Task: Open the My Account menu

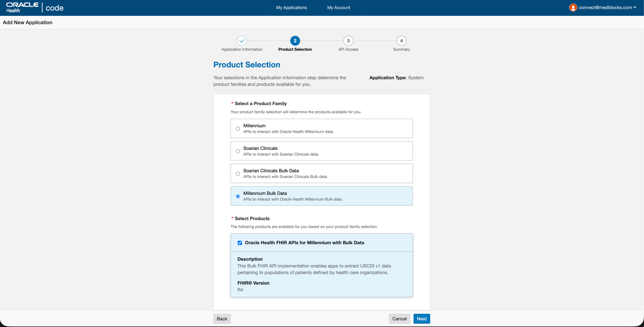Action: point(339,7)
